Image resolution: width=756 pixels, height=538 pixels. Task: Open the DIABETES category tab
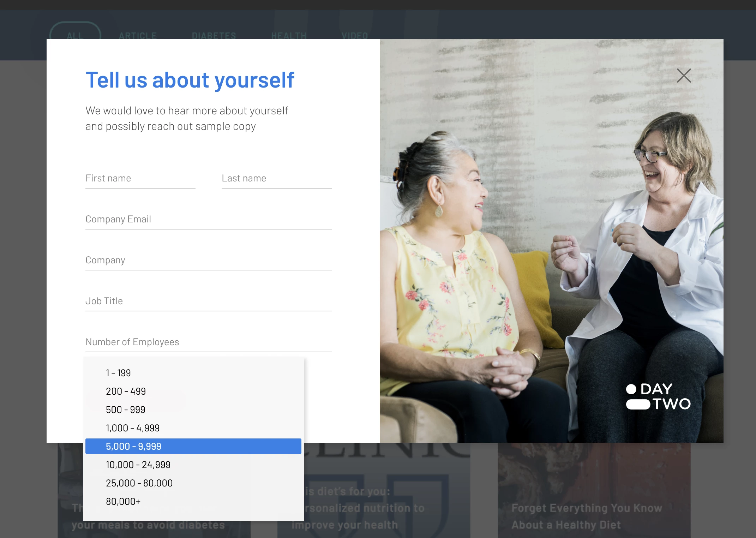tap(214, 35)
